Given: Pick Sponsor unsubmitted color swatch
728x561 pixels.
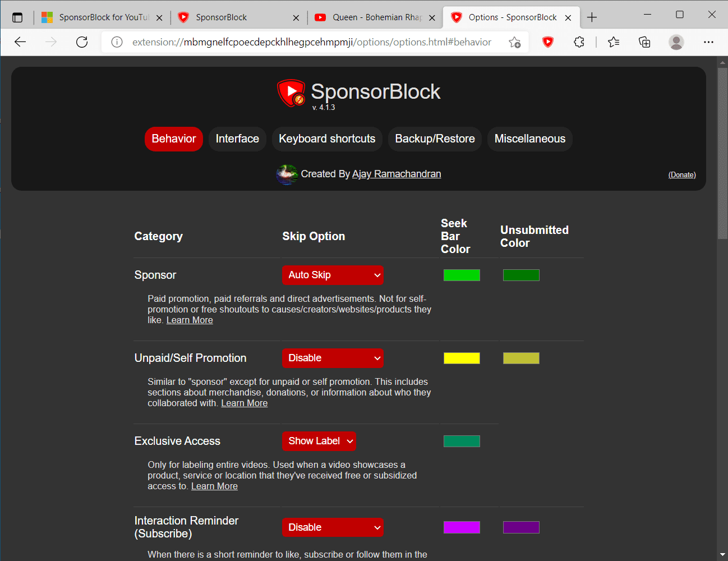Looking at the screenshot, I should pyautogui.click(x=521, y=275).
